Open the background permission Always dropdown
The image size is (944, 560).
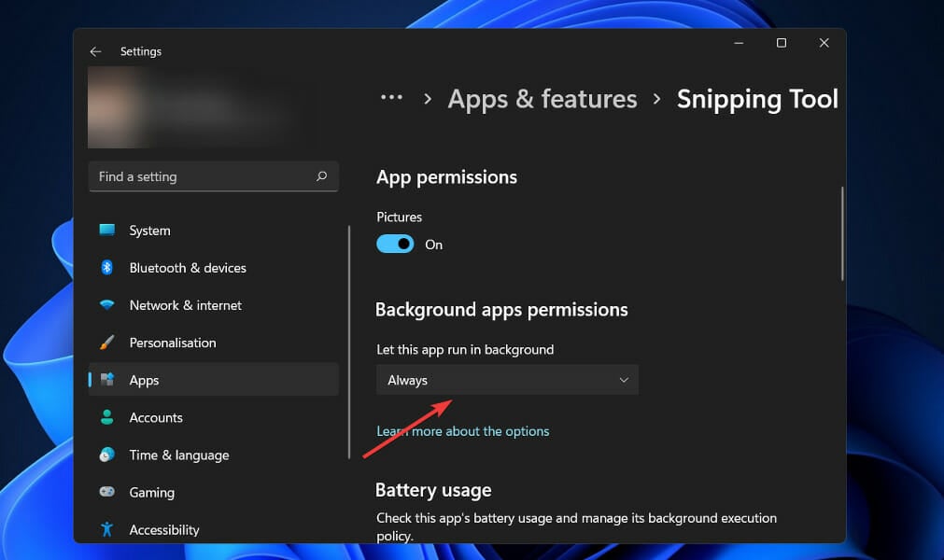(507, 380)
